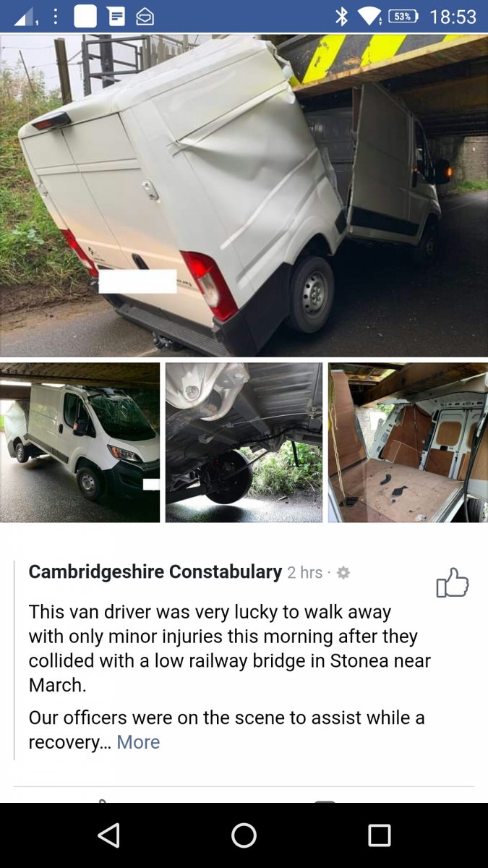This screenshot has height=868, width=488.
Task: Tap the envelope notification icon in status bar
Action: [x=145, y=17]
